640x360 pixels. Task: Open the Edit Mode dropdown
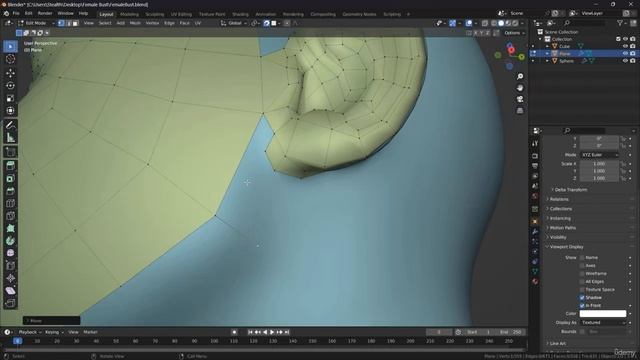(36, 23)
